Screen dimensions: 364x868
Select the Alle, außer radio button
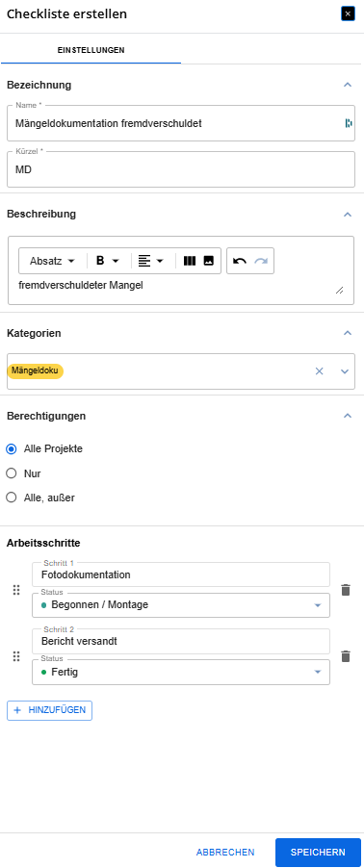[x=12, y=498]
